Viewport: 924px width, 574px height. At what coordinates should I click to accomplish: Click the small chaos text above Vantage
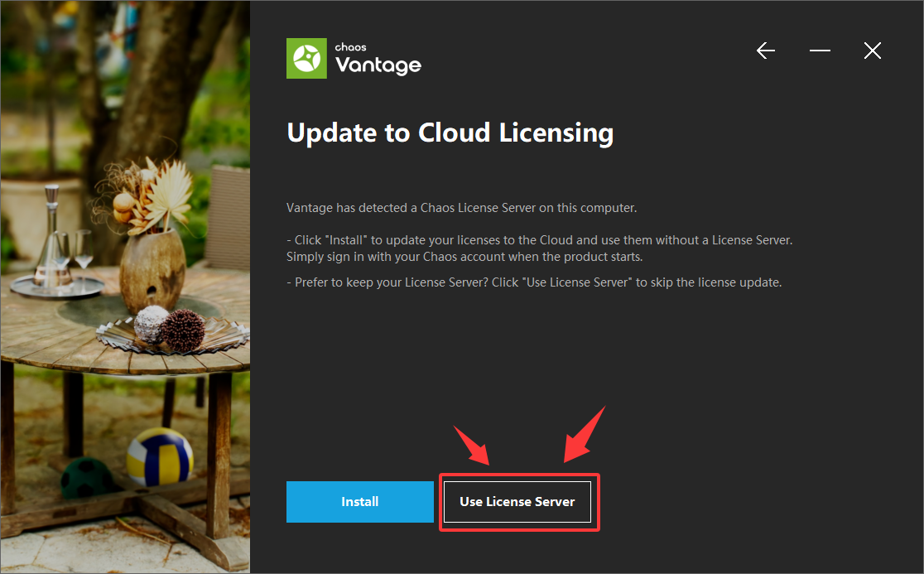point(350,47)
